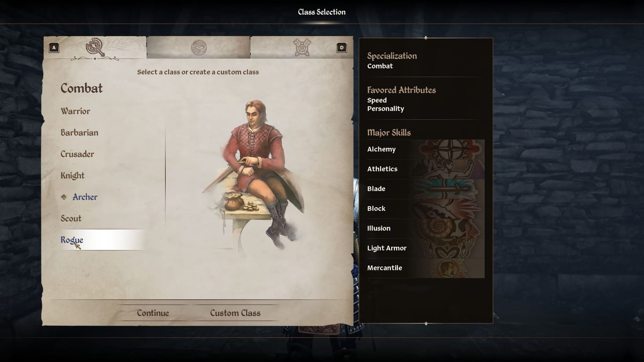
Task: Select the marked Archer class
Action: [85, 197]
